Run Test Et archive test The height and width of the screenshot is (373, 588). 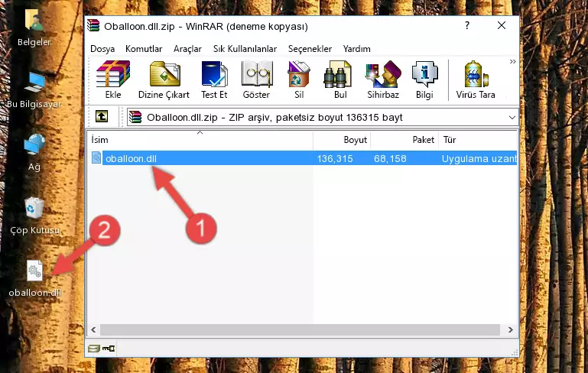pos(214,74)
